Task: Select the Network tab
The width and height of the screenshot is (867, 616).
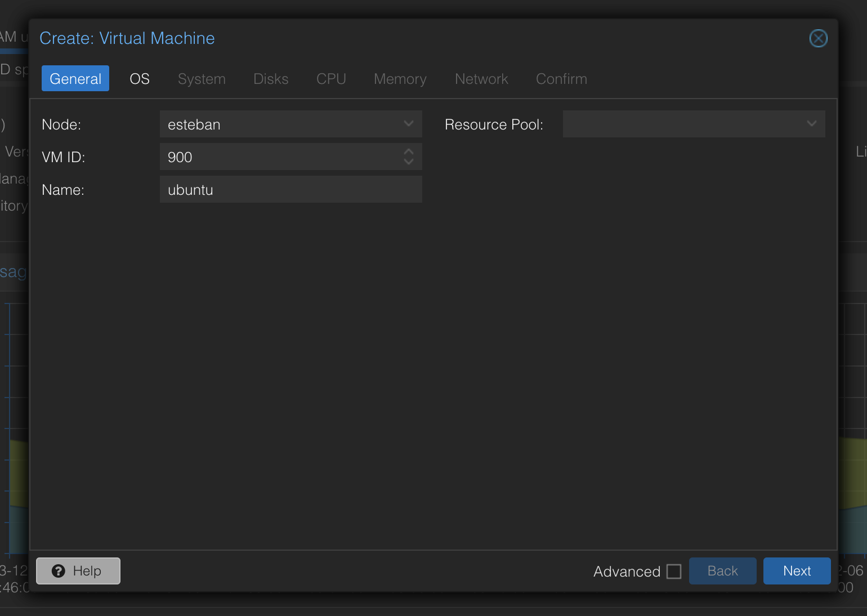Action: point(481,79)
